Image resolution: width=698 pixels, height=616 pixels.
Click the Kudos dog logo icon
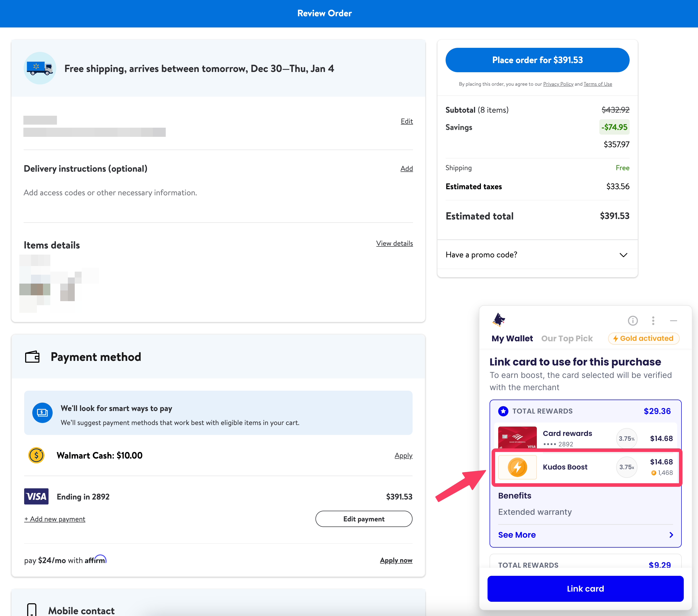499,320
